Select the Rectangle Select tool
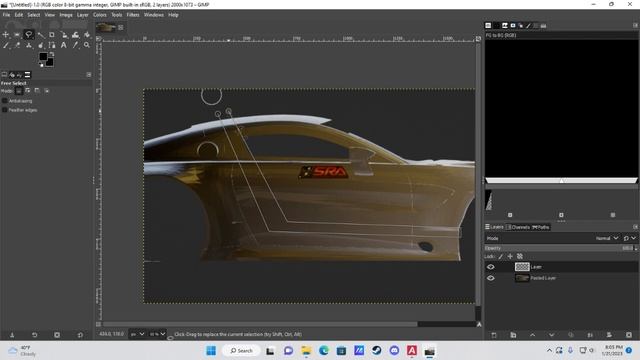This screenshot has height=360, width=640. tap(17, 35)
